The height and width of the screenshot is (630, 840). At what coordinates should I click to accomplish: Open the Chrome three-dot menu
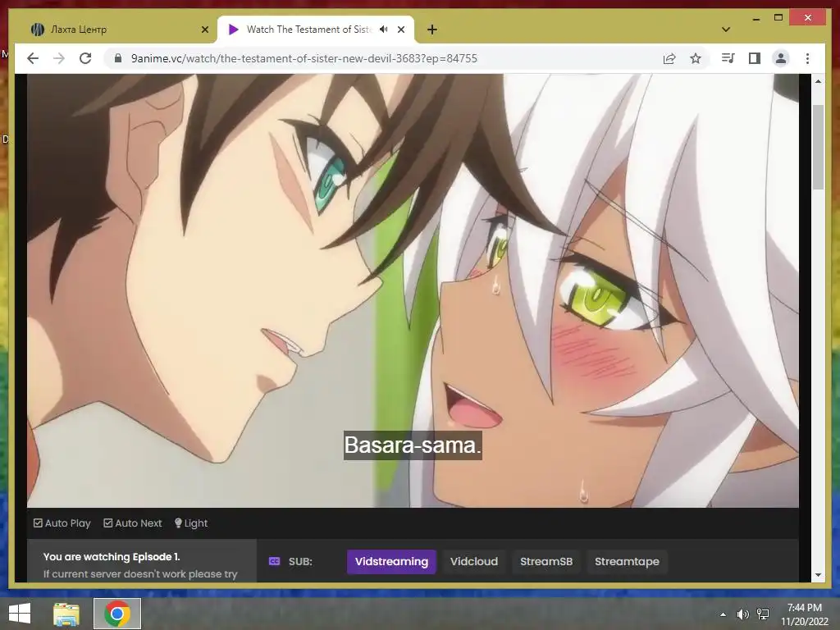(x=807, y=58)
